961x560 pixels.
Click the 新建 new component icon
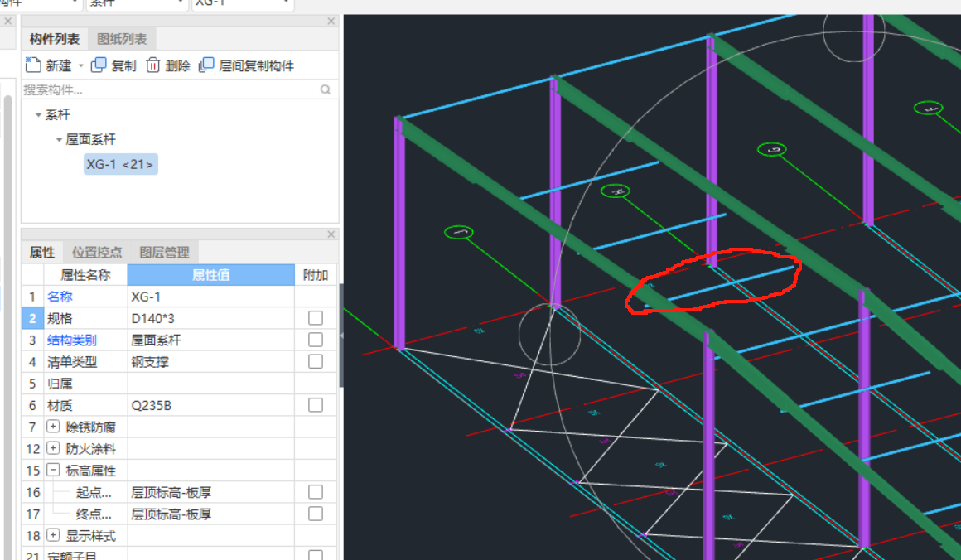[x=33, y=65]
